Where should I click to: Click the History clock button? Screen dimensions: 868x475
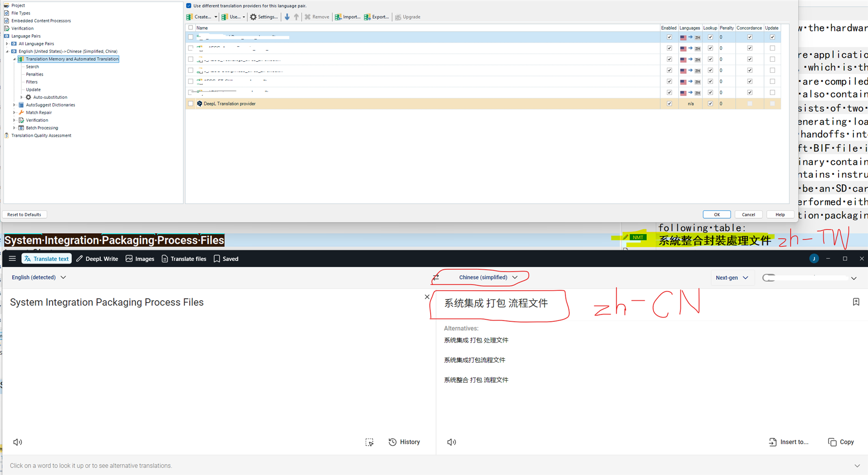(x=404, y=442)
